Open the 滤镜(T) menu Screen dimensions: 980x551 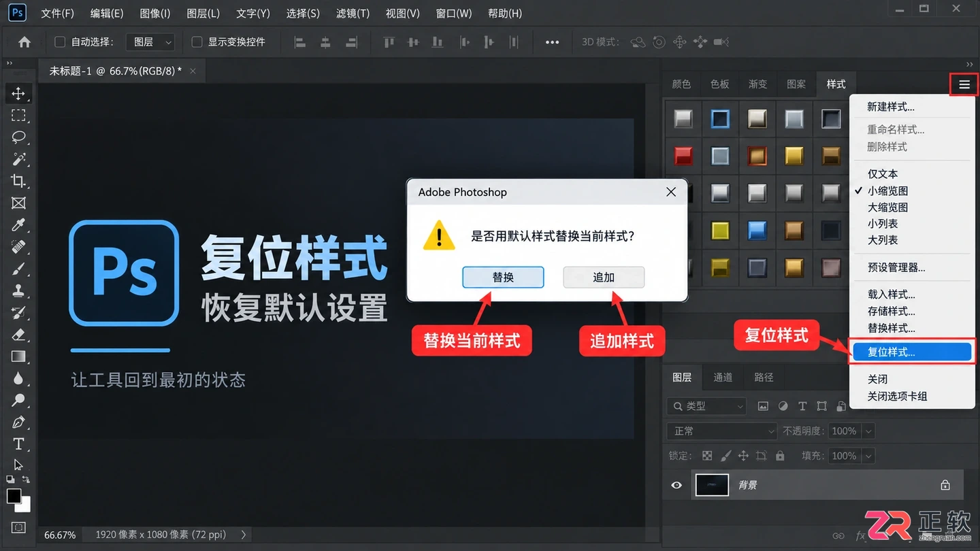pos(353,14)
